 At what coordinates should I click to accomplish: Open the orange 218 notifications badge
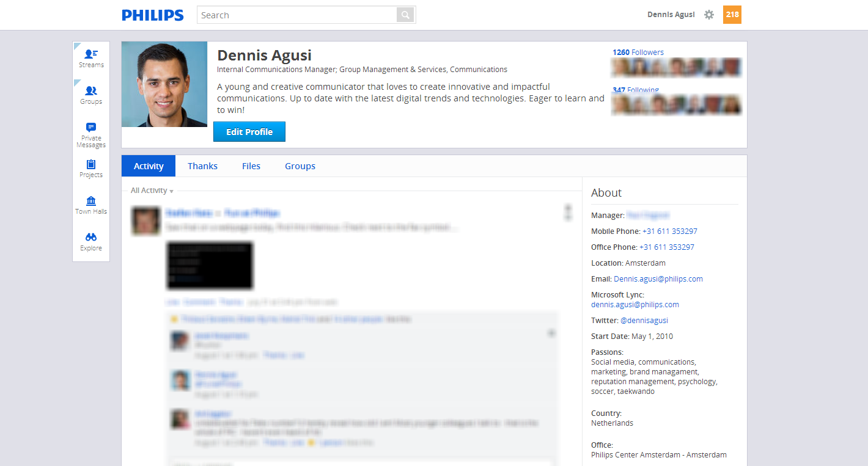tap(732, 15)
